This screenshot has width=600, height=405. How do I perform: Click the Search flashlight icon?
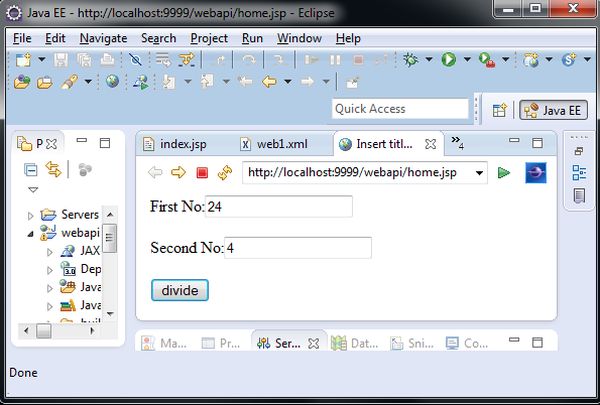69,82
